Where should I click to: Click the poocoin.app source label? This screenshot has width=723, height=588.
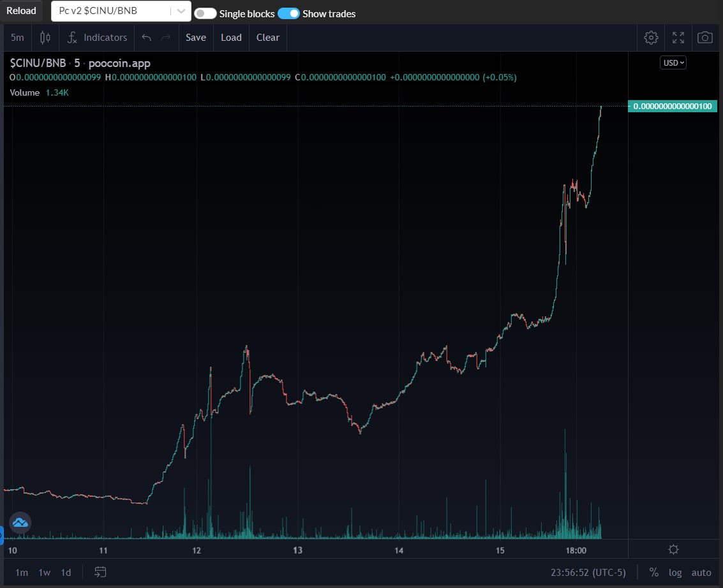[x=119, y=63]
